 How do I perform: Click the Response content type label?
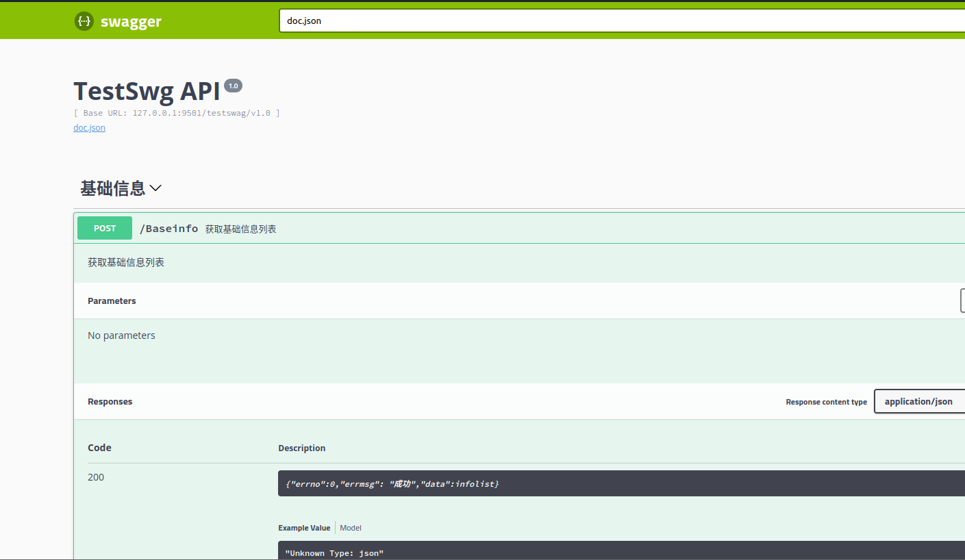point(826,402)
